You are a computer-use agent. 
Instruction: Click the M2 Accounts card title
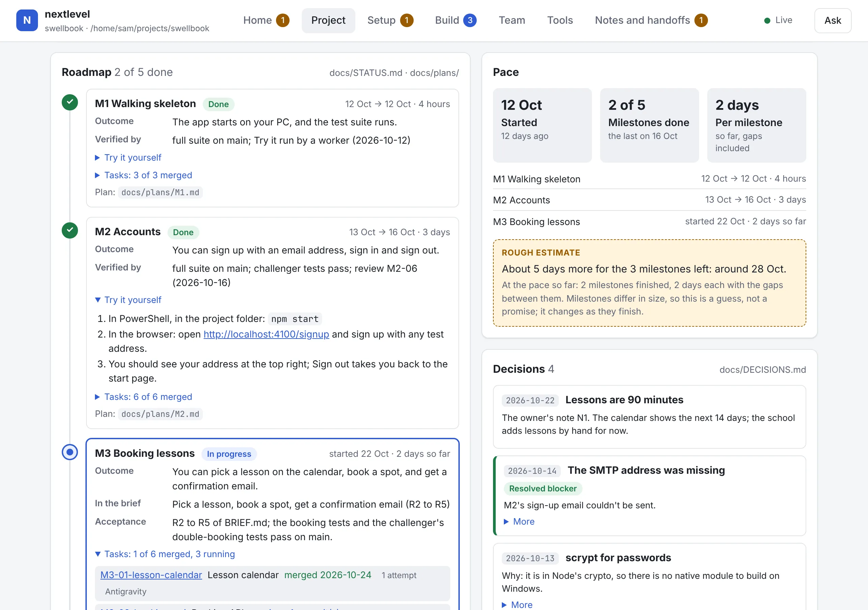coord(127,232)
